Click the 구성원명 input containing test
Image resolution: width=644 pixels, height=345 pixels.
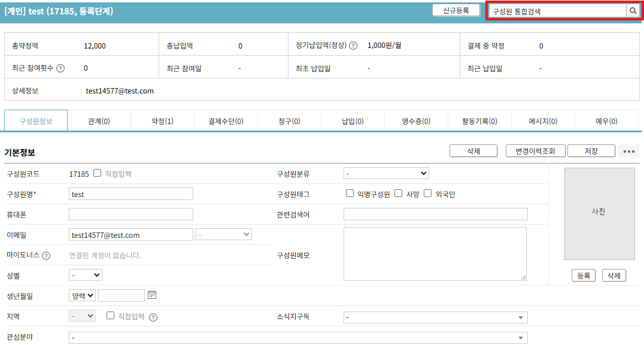131,194
